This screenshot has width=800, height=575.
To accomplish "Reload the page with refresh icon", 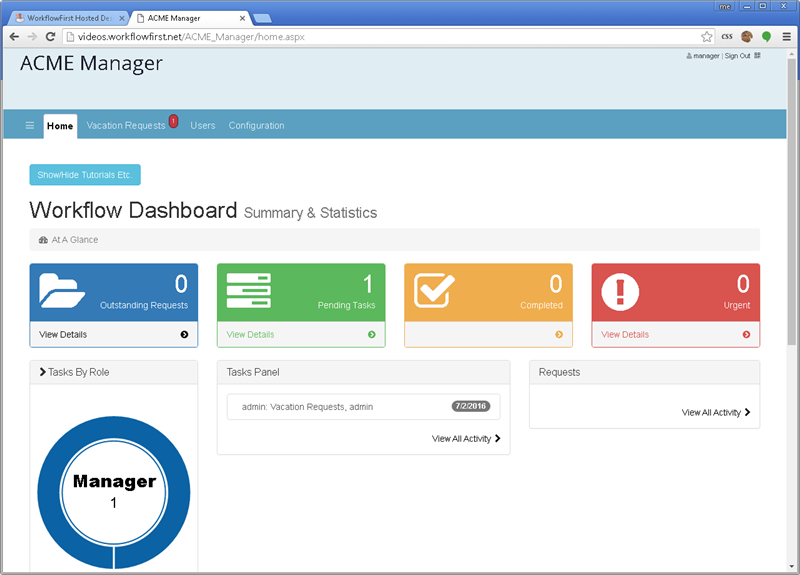I will (50, 37).
